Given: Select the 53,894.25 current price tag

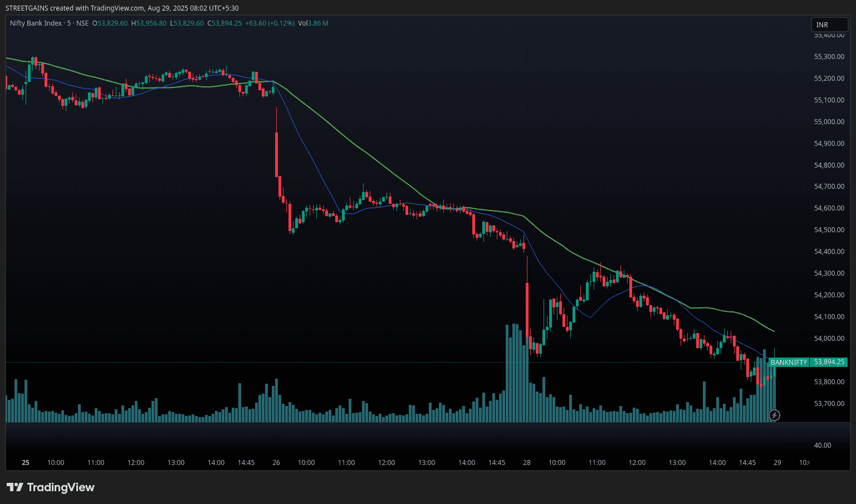Looking at the screenshot, I should tap(829, 362).
